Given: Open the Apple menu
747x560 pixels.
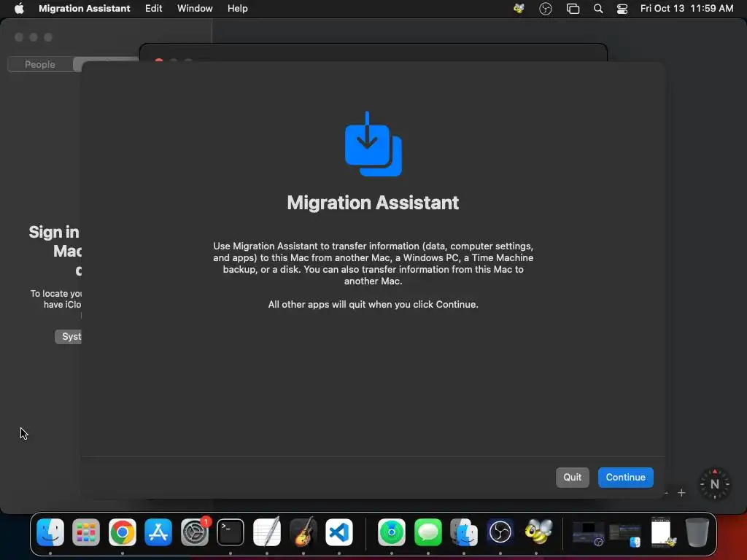Looking at the screenshot, I should [x=19, y=8].
